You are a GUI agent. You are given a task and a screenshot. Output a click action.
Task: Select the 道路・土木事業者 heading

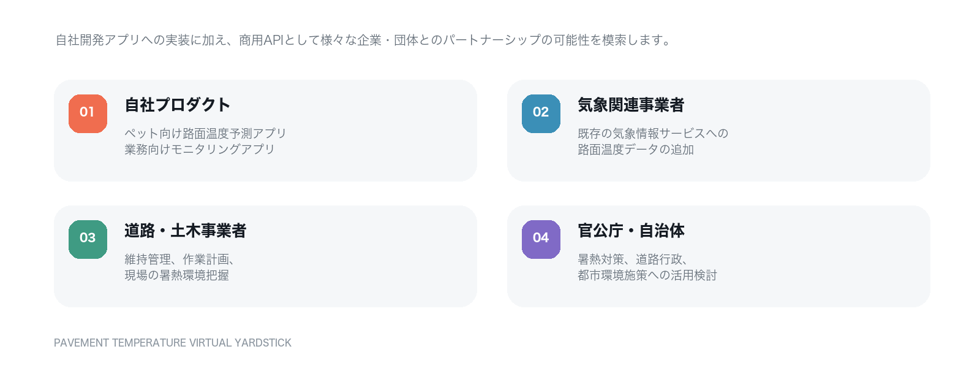[186, 231]
